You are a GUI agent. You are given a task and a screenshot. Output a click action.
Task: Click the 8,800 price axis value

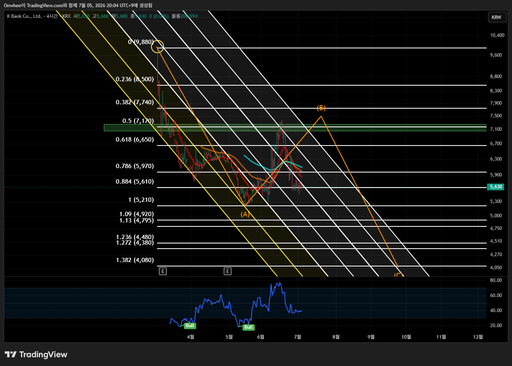coord(496,76)
